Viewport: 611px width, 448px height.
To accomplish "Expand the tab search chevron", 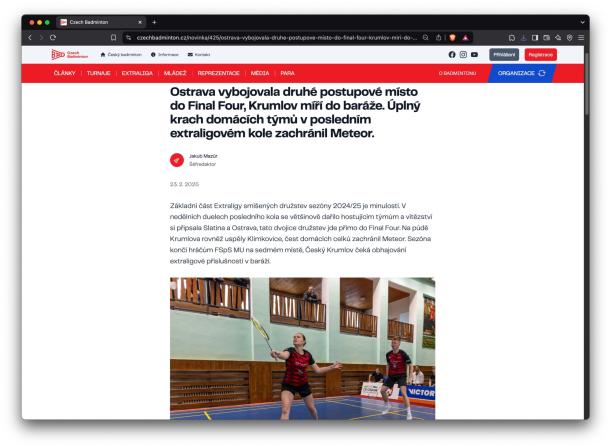I will (582, 22).
